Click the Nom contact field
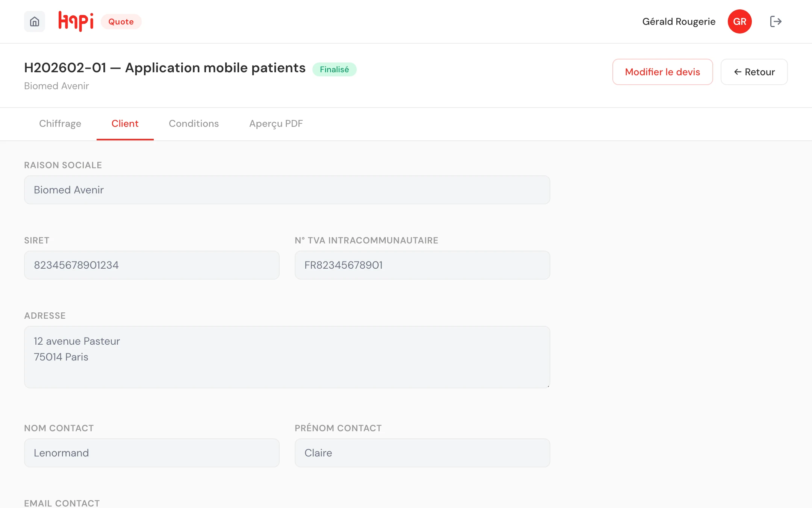This screenshot has height=508, width=812. [x=152, y=453]
